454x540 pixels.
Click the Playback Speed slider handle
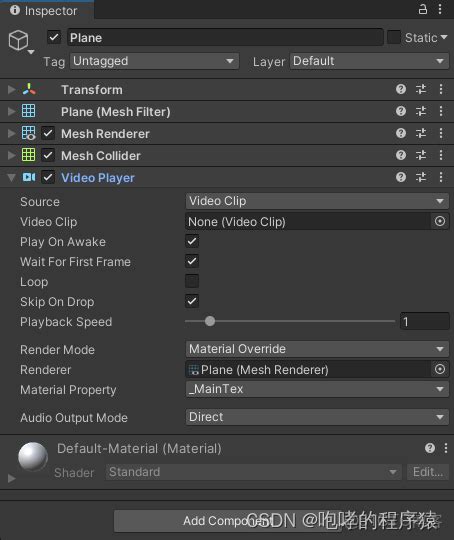point(210,321)
